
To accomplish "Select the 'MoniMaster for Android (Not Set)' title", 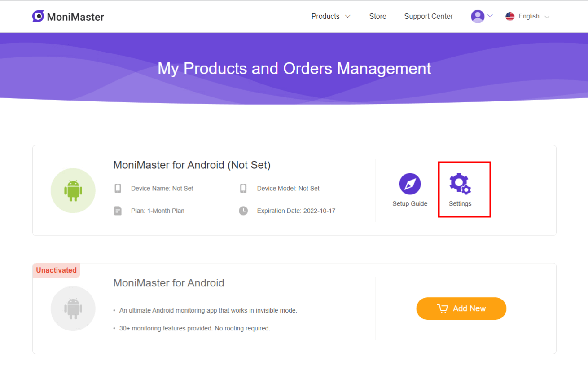I will click(192, 165).
